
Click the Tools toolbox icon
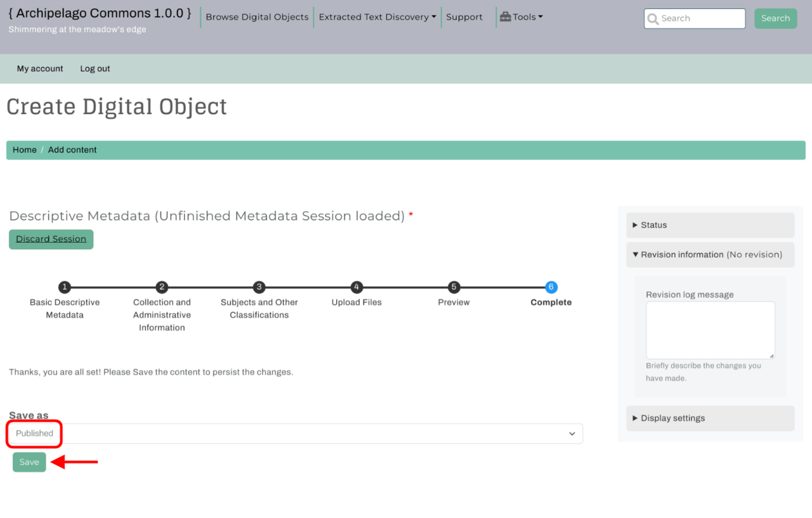505,17
